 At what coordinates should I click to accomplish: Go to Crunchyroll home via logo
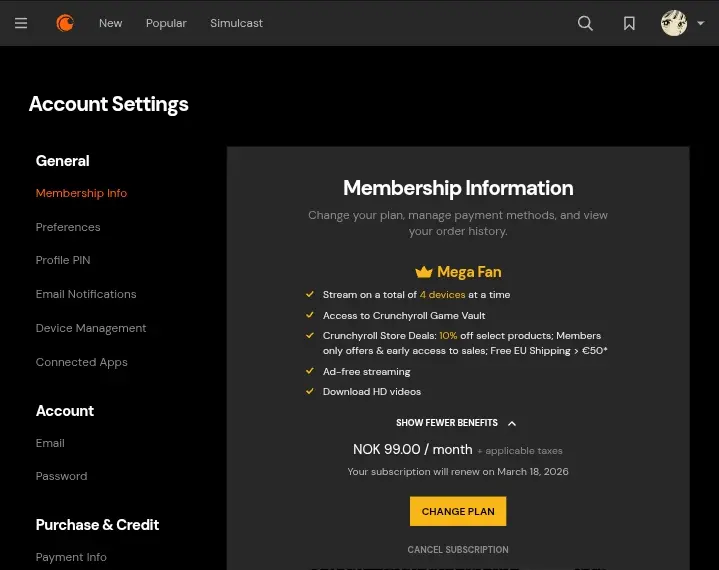[x=65, y=23]
